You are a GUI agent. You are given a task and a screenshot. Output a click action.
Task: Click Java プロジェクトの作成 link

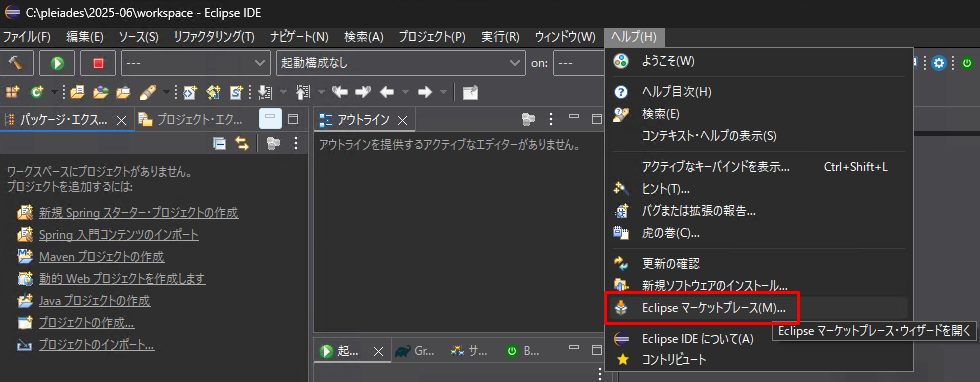94,301
